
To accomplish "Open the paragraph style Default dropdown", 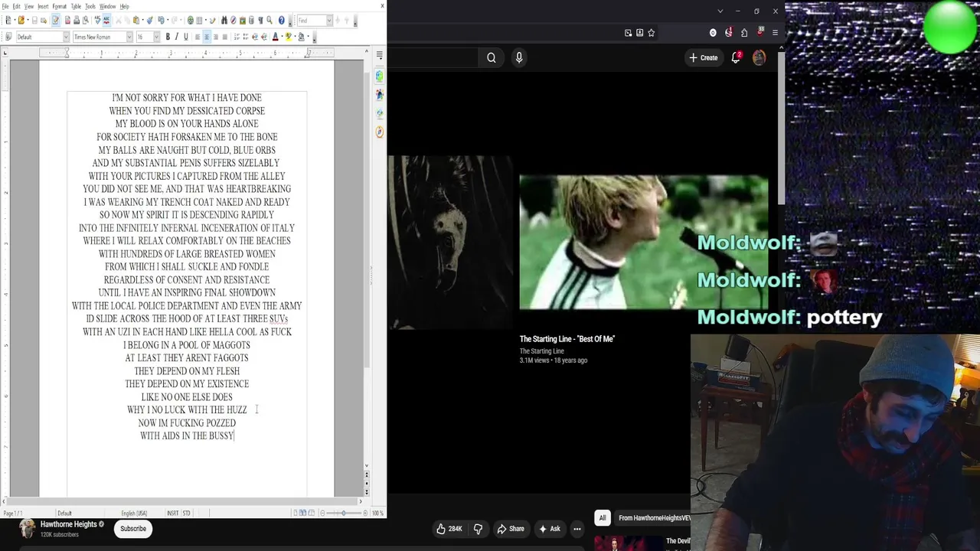I will [x=66, y=37].
